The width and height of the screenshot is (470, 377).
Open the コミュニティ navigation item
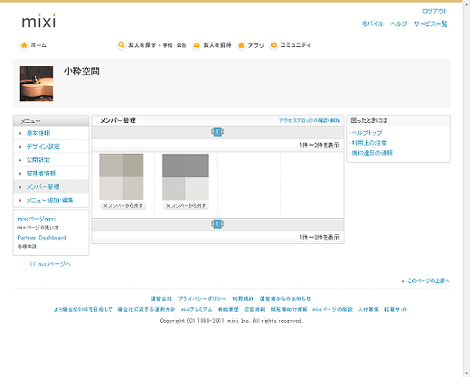tap(295, 45)
